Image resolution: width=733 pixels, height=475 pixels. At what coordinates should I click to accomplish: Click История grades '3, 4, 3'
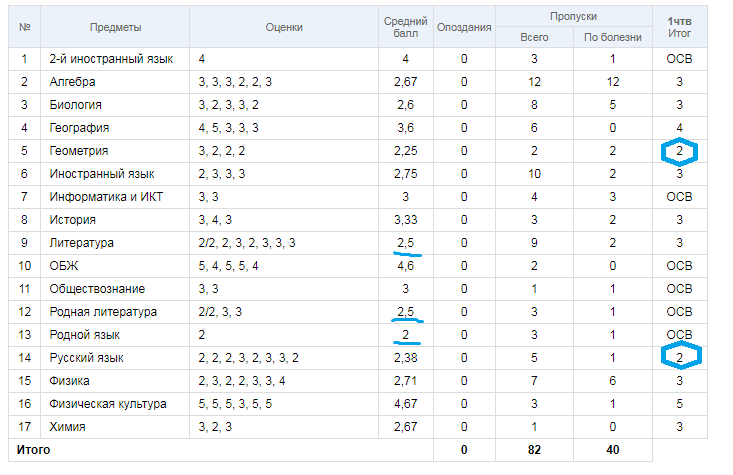pos(215,220)
